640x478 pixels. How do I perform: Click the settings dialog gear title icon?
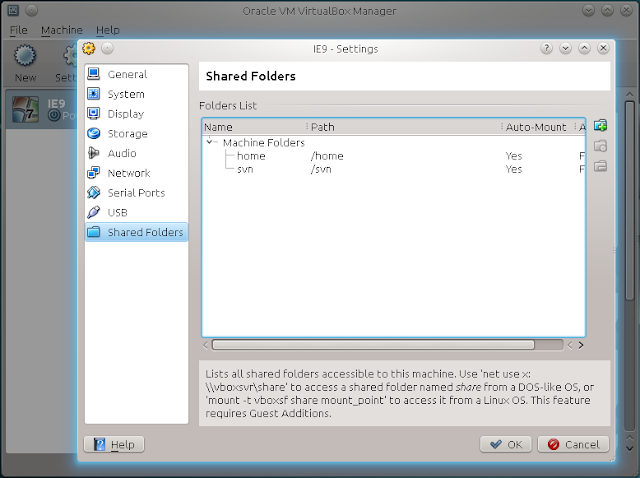point(89,49)
